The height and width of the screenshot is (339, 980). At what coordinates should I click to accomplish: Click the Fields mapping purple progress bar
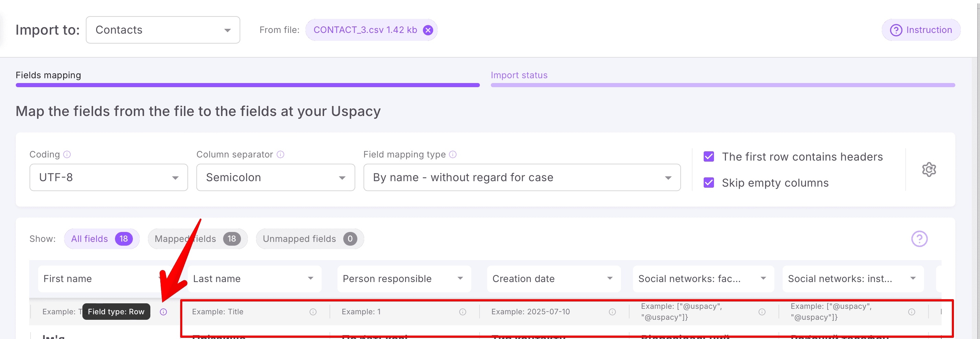(x=247, y=85)
